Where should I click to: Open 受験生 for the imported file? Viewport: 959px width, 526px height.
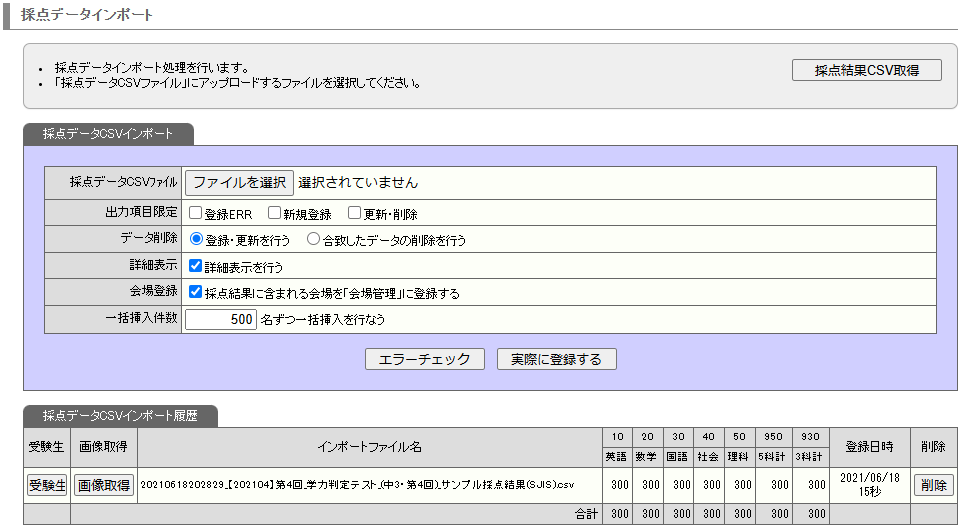(x=46, y=485)
